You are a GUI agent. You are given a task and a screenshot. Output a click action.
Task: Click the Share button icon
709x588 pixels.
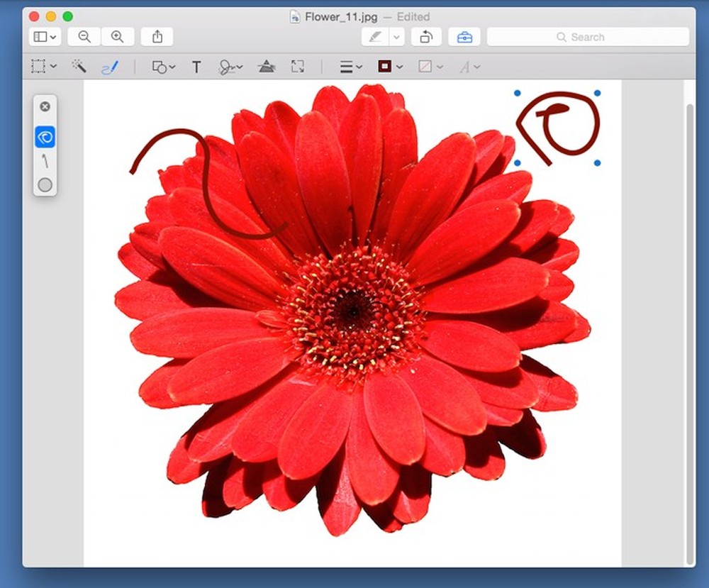(x=157, y=37)
